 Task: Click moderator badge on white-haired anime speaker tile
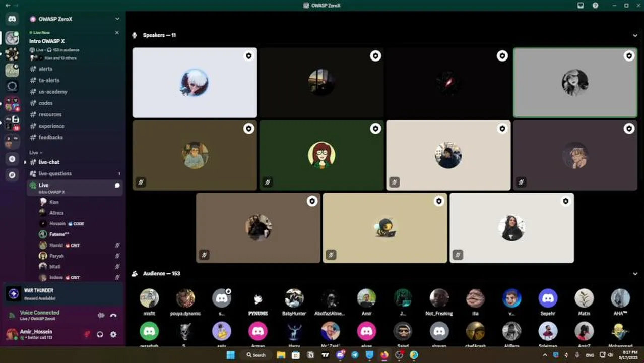[x=249, y=56]
